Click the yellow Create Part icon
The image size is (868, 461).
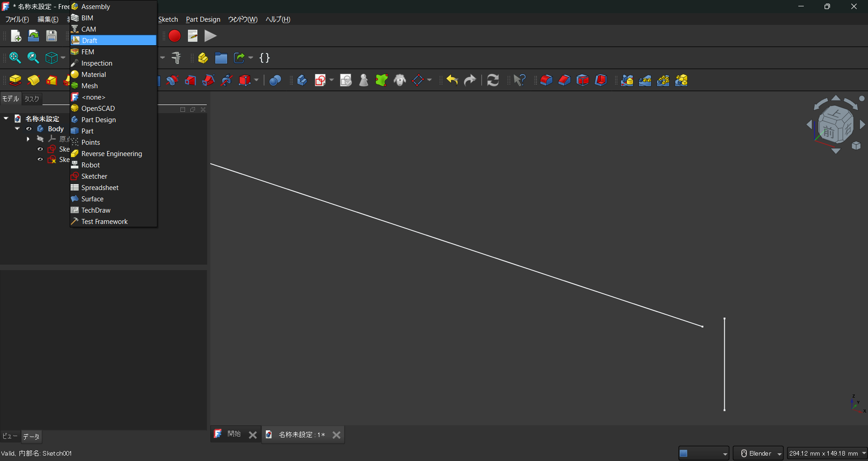(203, 58)
